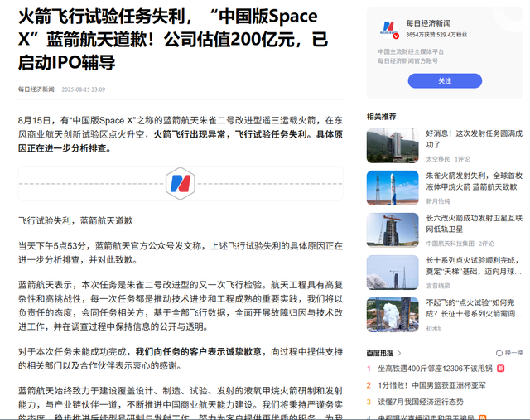The image size is (530, 420).
Task: Open article 好消息！这次发射任务圆满成功了
Action: 474,139
